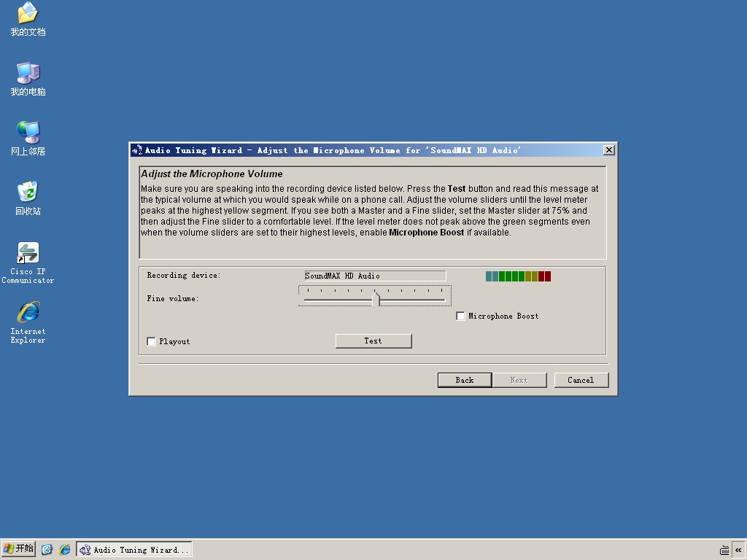Click the Fine volume slider thumb

point(376,299)
